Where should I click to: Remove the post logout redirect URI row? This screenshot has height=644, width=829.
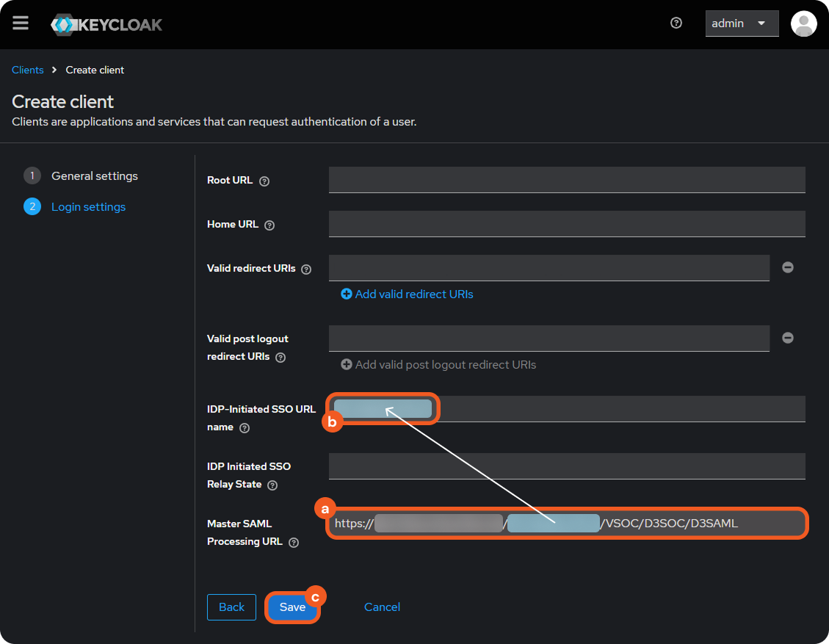tap(788, 338)
